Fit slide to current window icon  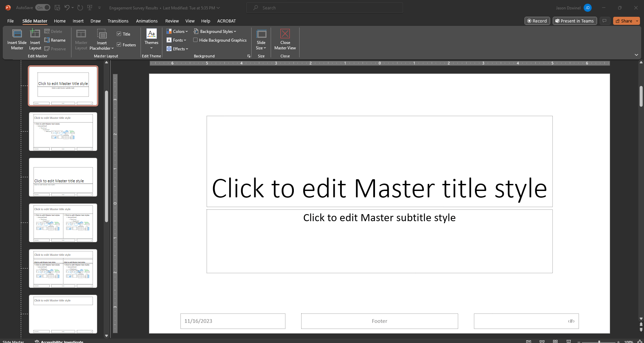pyautogui.click(x=639, y=341)
